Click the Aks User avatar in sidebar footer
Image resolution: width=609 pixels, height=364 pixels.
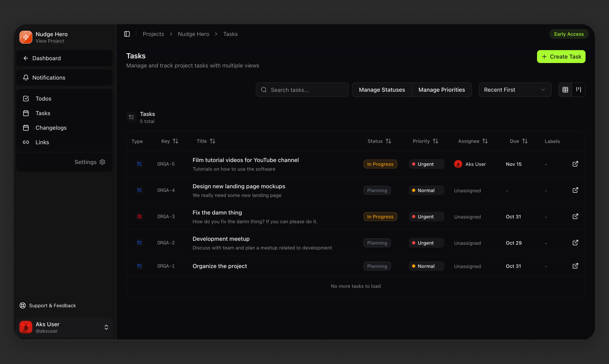point(26,327)
